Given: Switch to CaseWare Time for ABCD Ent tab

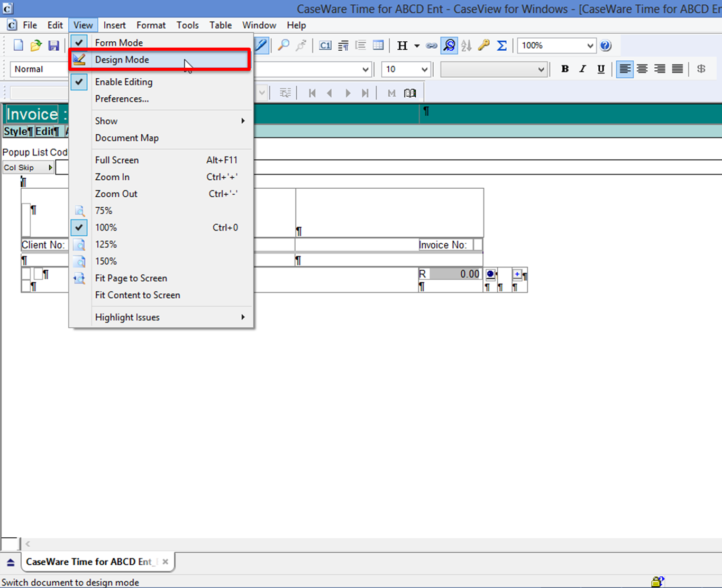Looking at the screenshot, I should coord(90,562).
